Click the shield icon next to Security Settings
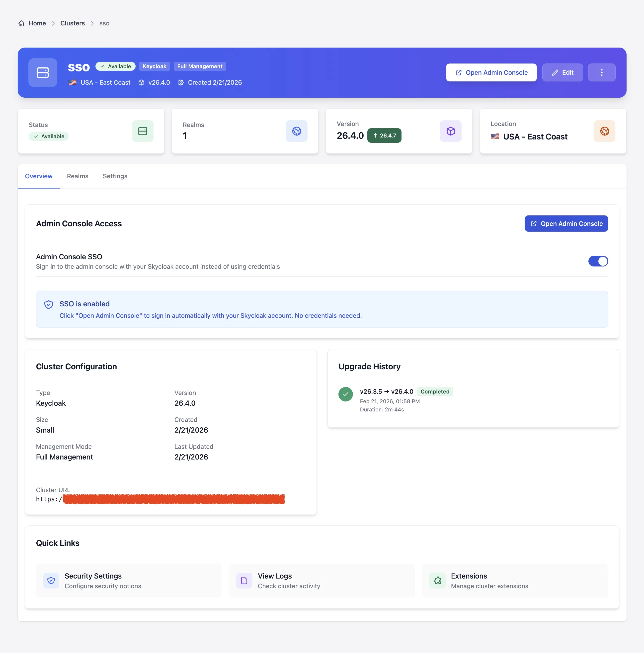The width and height of the screenshot is (644, 653). click(x=51, y=580)
